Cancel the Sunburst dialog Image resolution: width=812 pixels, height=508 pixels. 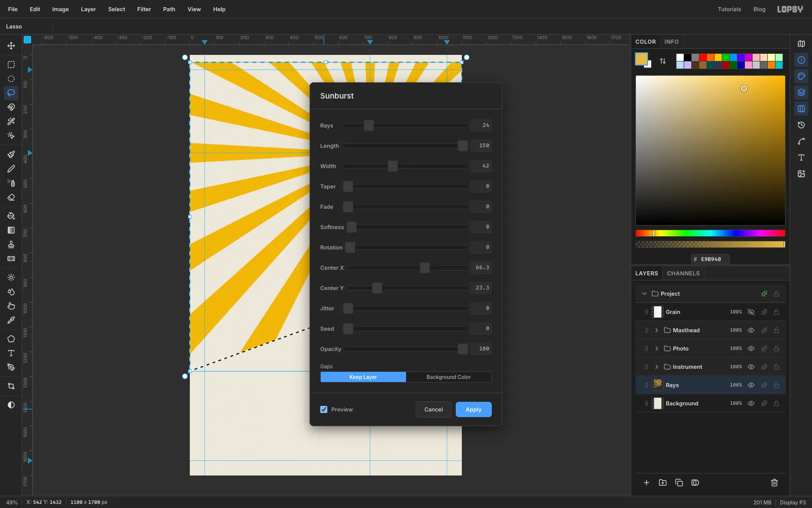click(433, 409)
